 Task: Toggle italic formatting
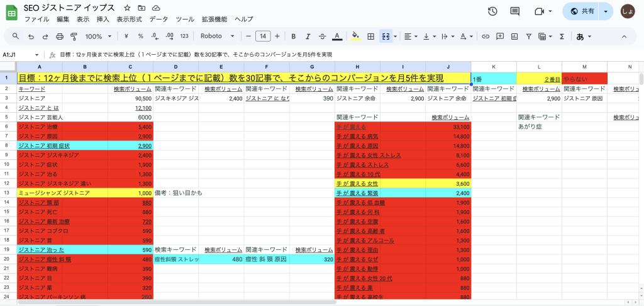[x=308, y=37]
